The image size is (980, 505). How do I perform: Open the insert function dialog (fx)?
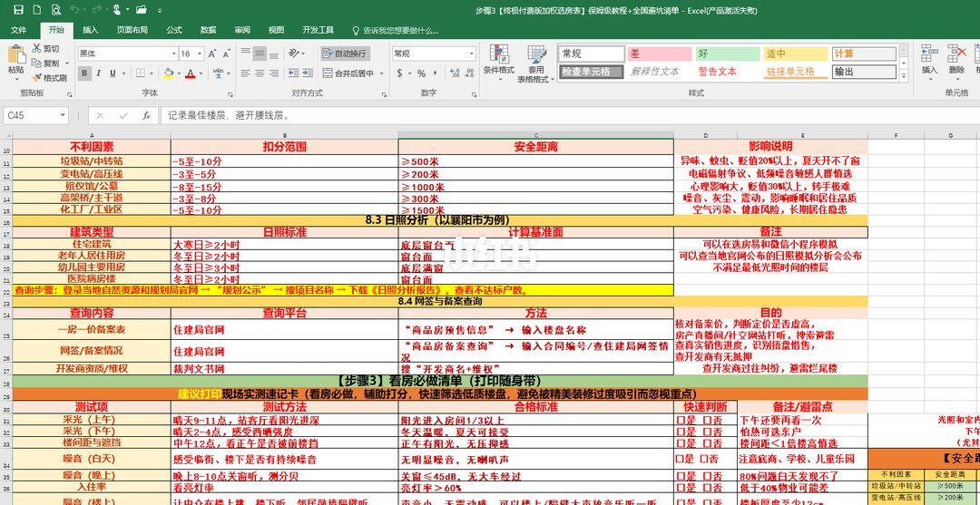(145, 115)
